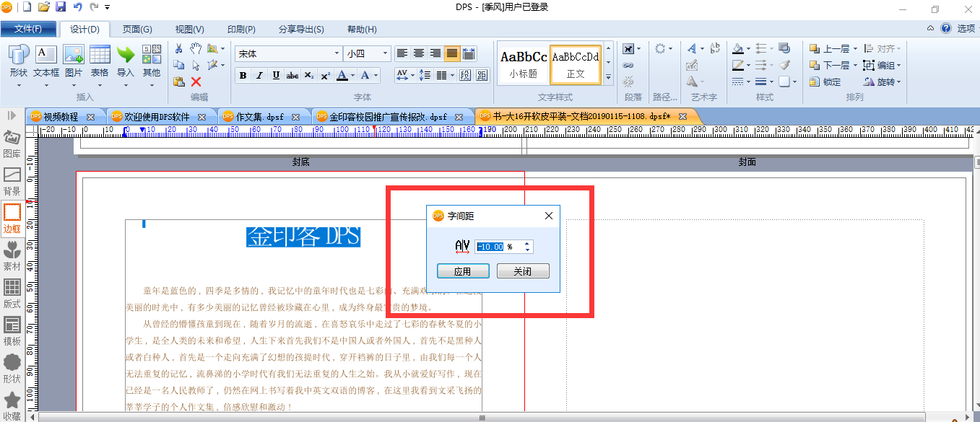Open the 图库 gallery sidebar panel
980x422 pixels.
tap(12, 145)
